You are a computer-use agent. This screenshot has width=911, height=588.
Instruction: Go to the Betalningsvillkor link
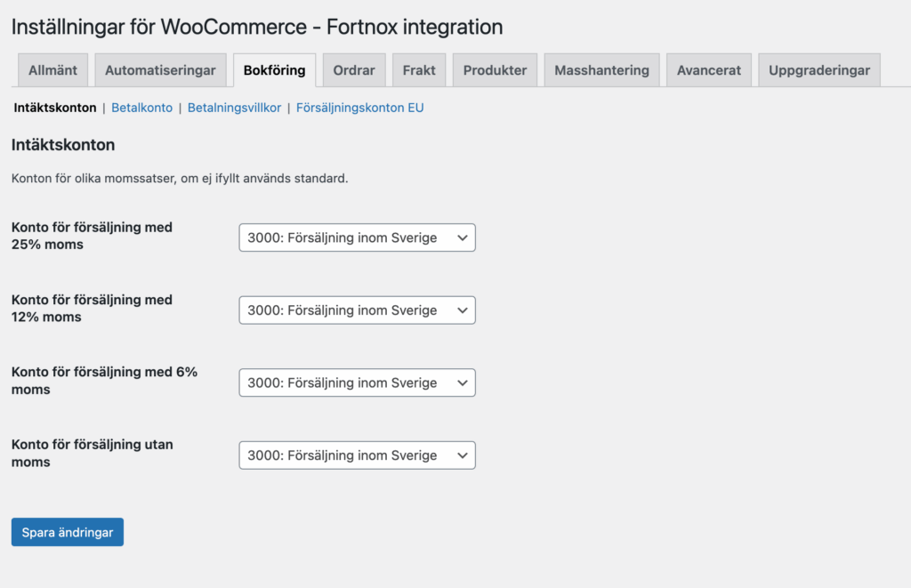coord(234,108)
